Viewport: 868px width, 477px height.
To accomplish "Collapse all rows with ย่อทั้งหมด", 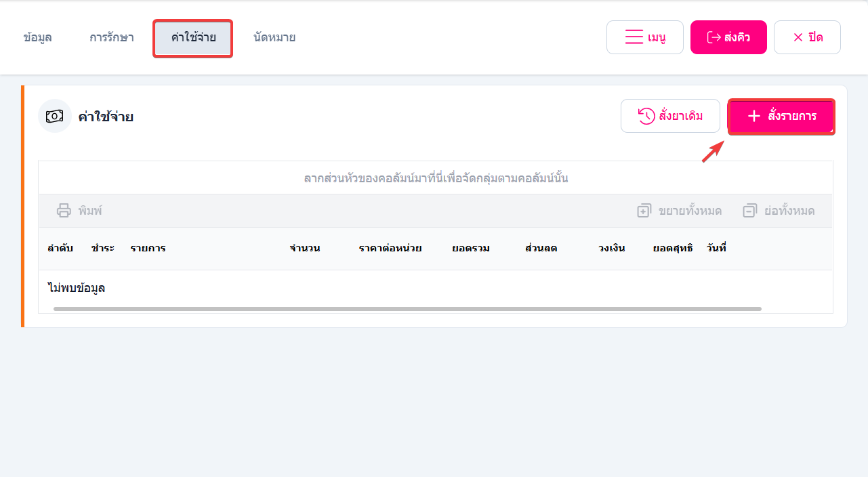I will 779,211.
